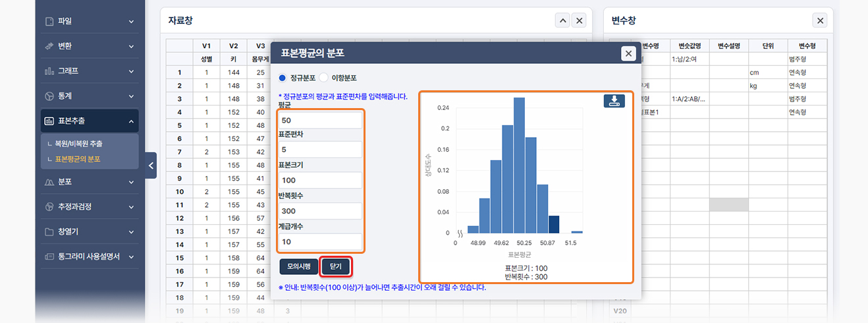The image size is (868, 323).
Task: Collapse sidebar with left arrow handle
Action: click(x=151, y=165)
